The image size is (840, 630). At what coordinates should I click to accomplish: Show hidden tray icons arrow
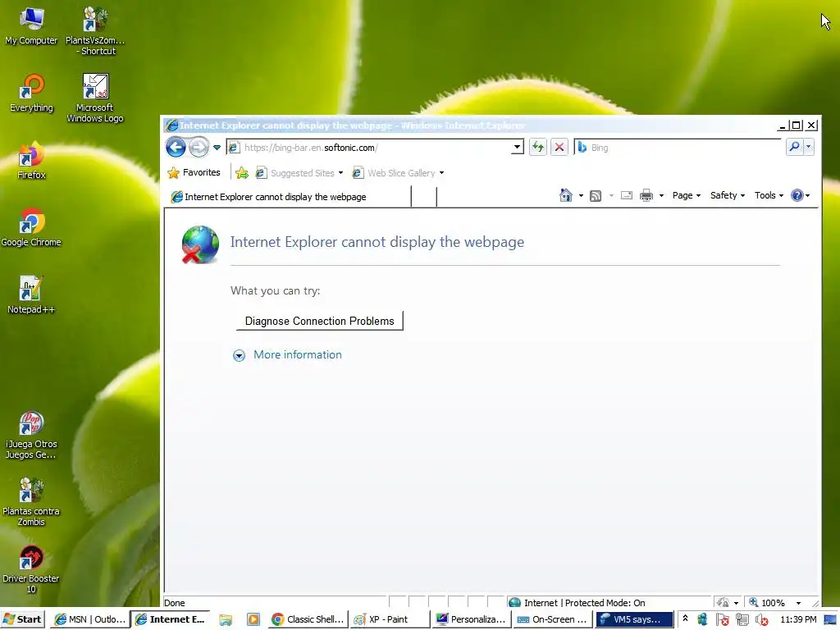pyautogui.click(x=685, y=619)
